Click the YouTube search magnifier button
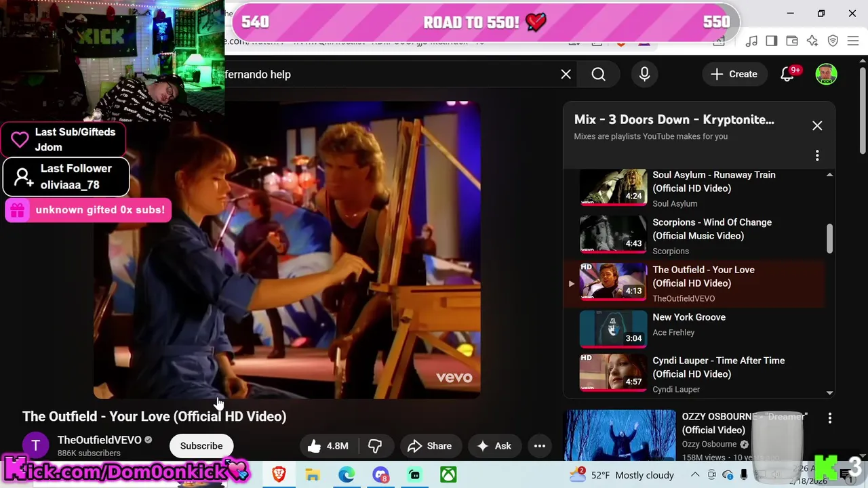Viewport: 868px width, 488px height. (598, 75)
